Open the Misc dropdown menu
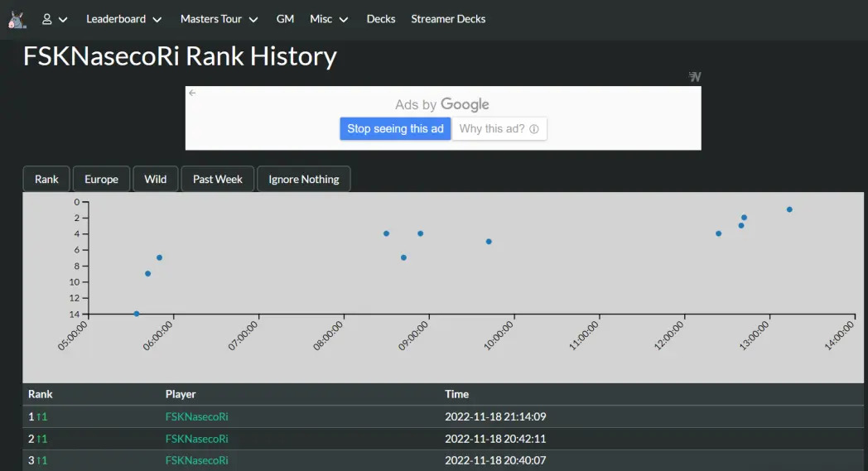Viewport: 868px width, 471px height. coord(329,19)
